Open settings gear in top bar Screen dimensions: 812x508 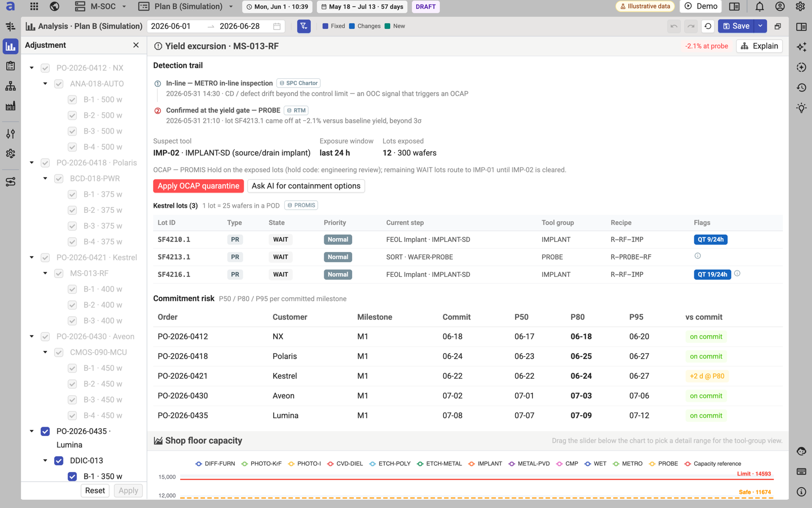(800, 7)
